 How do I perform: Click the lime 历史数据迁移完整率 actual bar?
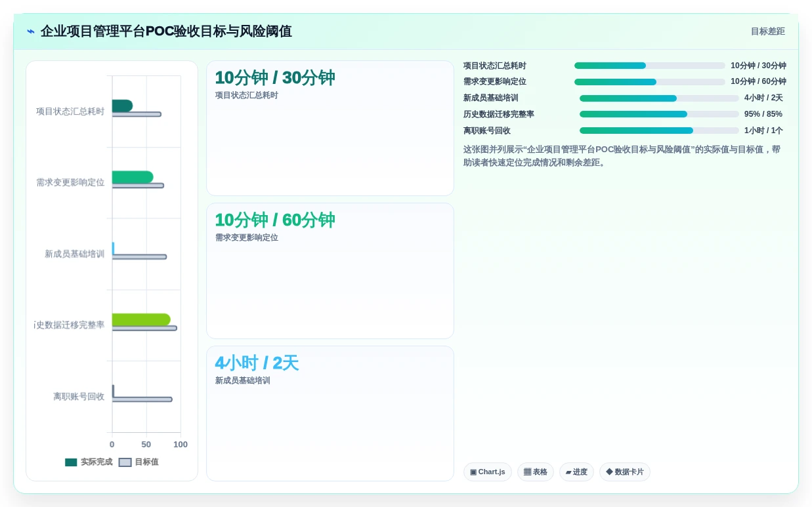(x=141, y=319)
